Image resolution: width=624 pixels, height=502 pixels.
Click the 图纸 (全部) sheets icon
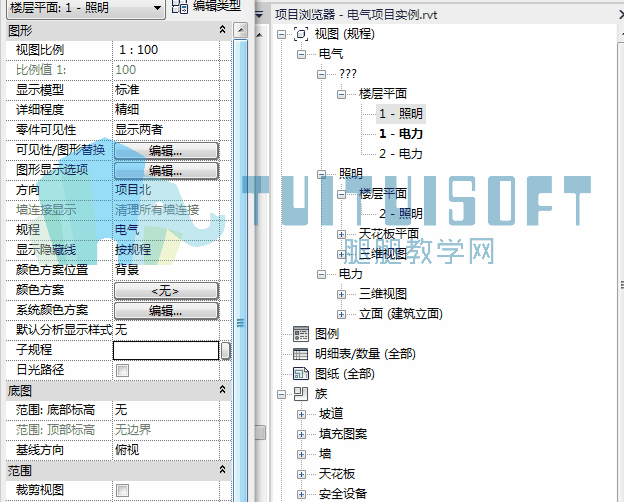(x=301, y=374)
